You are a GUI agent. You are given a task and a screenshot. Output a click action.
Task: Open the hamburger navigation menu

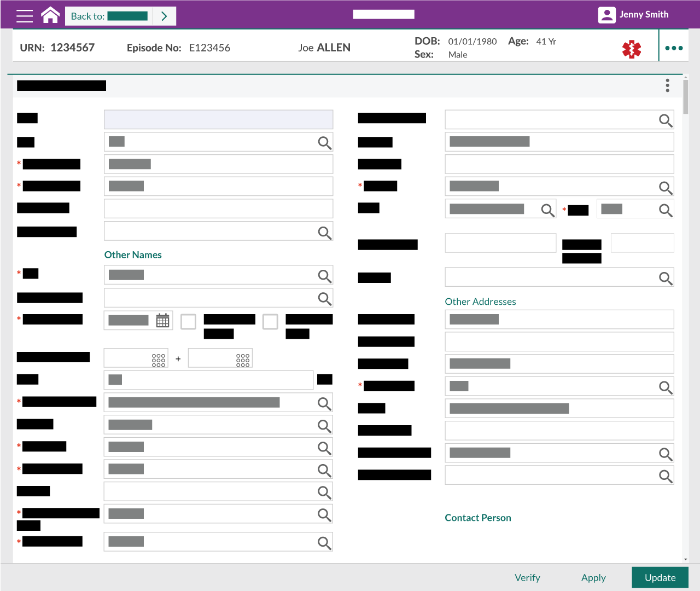coord(25,16)
